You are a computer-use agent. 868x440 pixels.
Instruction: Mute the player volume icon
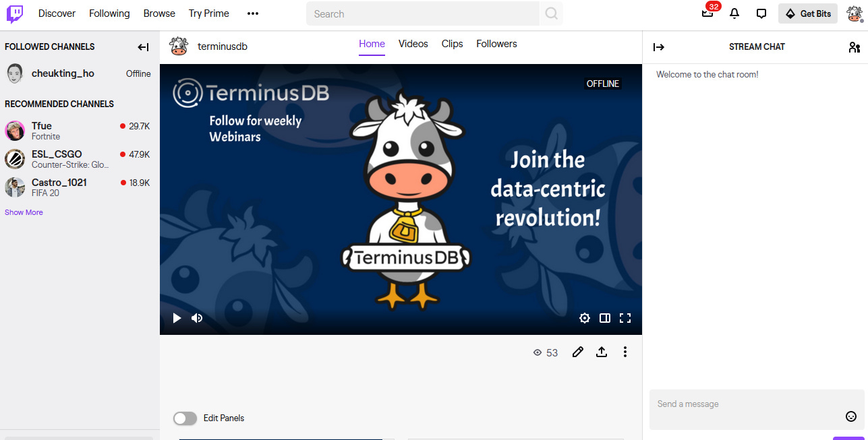click(x=197, y=318)
